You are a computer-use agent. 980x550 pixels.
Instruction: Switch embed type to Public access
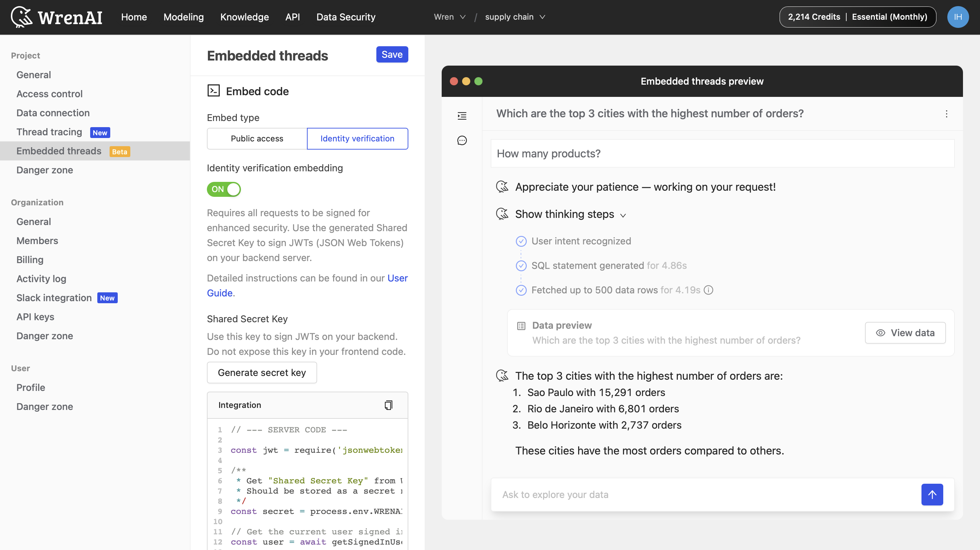(257, 138)
